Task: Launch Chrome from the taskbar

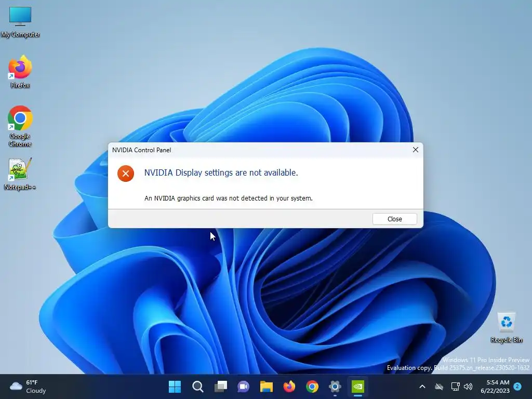Action: point(312,387)
